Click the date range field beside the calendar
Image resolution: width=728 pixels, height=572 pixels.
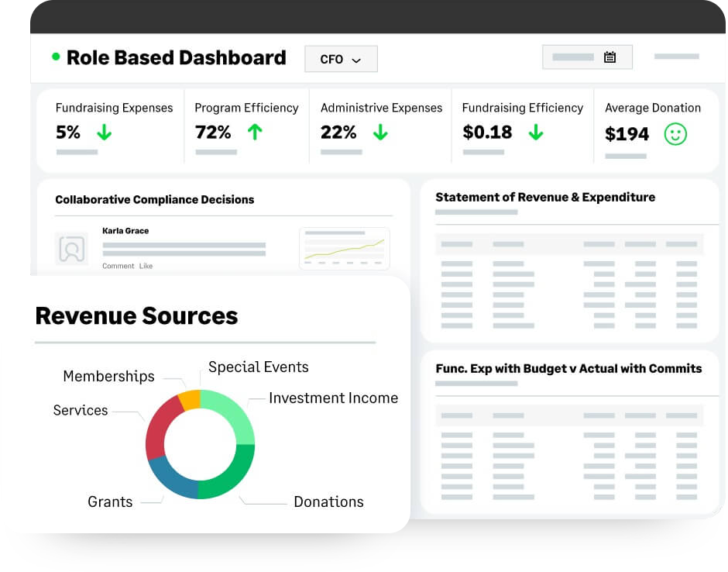[x=587, y=57]
